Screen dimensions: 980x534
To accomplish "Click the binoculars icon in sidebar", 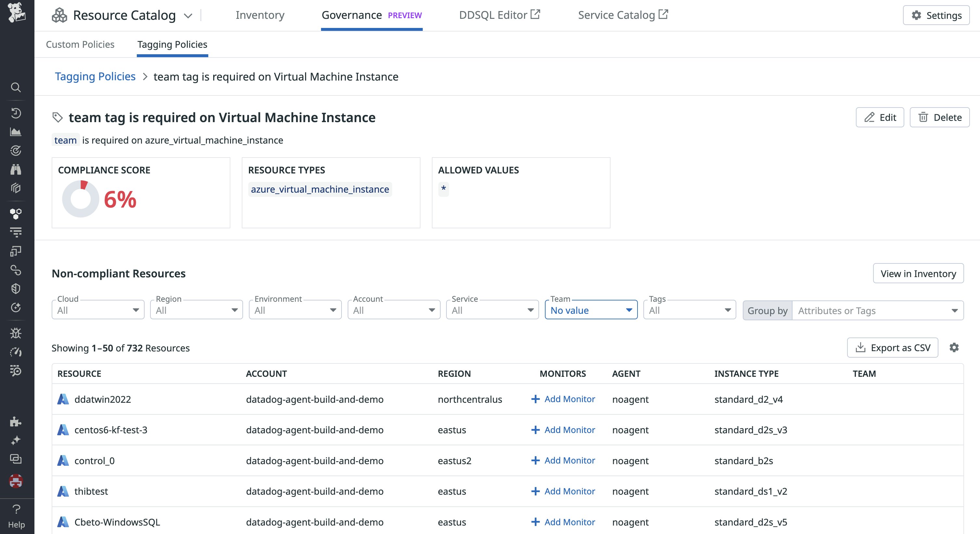I will tap(16, 169).
